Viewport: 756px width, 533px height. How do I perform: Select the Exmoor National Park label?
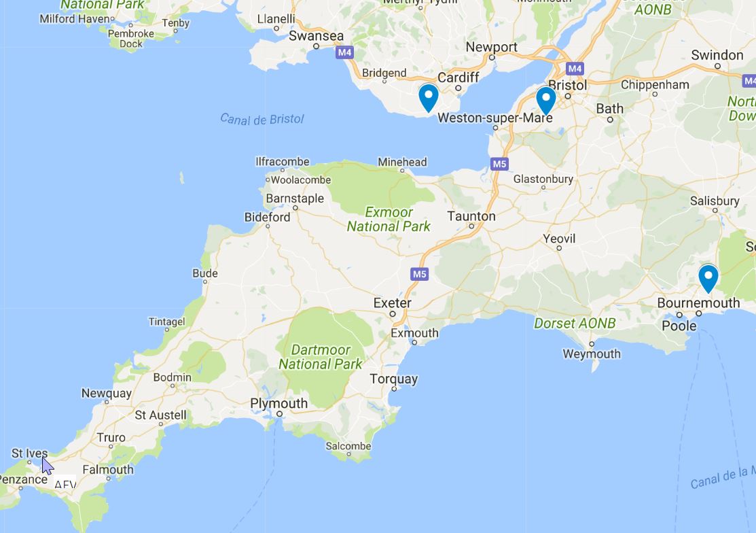pos(389,219)
